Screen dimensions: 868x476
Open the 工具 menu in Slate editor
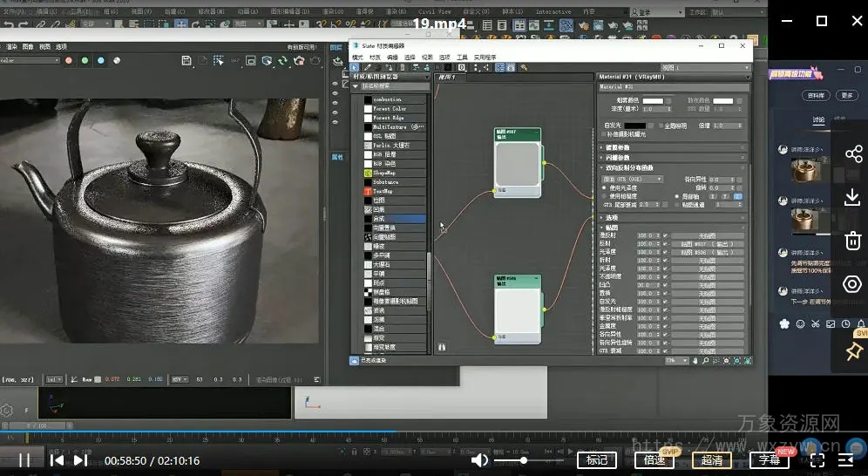463,58
